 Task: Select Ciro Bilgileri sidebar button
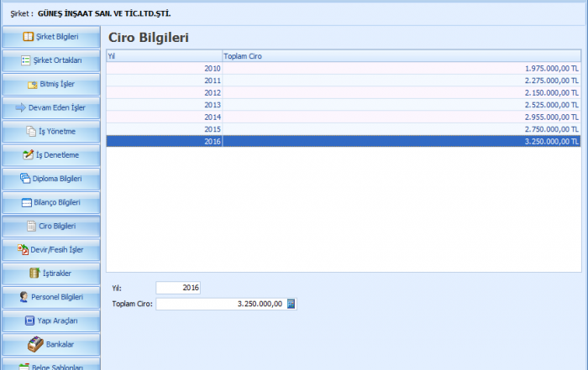point(51,226)
